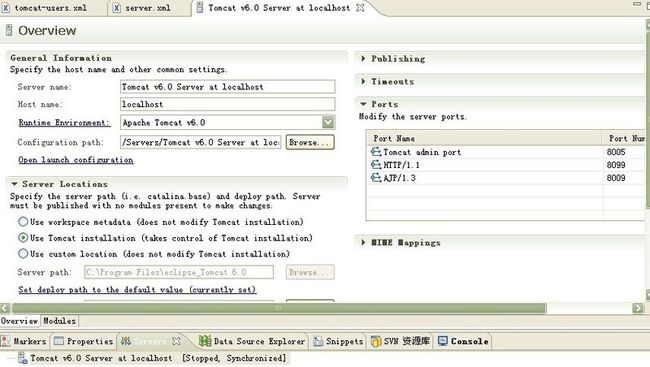Minimize the editor area
The height and width of the screenshot is (367, 650).
tap(637, 4)
